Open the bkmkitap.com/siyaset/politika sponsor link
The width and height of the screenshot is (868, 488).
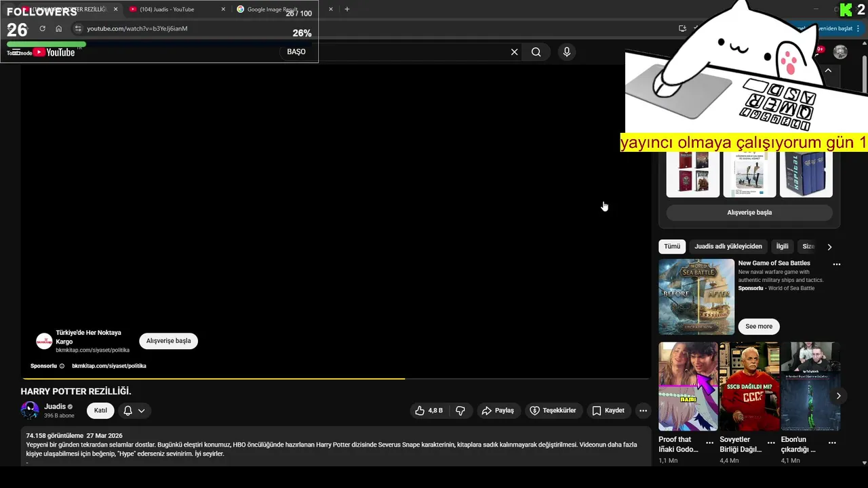click(x=109, y=366)
